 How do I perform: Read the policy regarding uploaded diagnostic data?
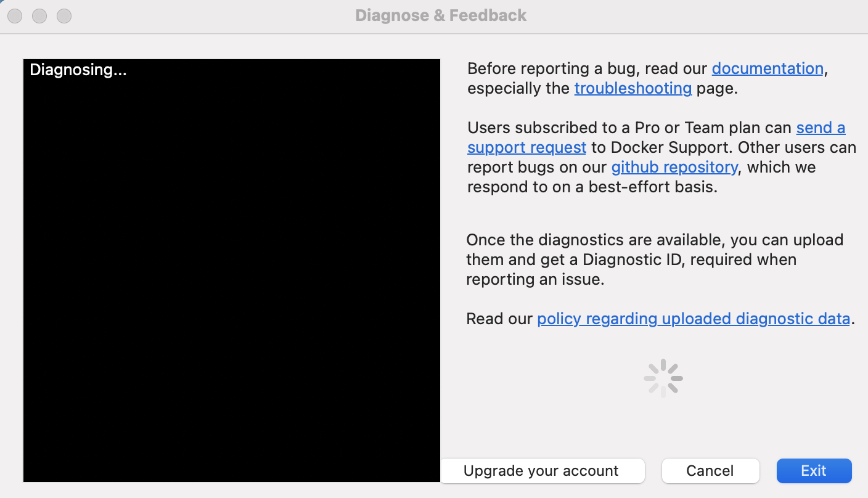click(694, 319)
